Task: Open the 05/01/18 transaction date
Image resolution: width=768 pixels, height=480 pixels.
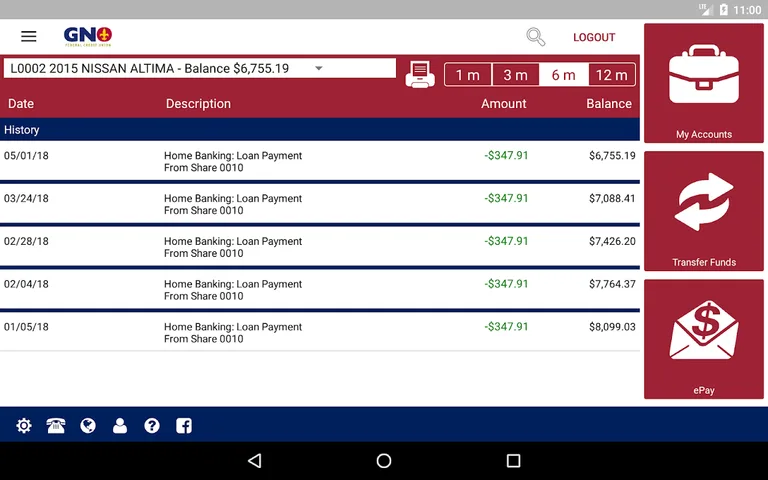Action: coord(26,156)
